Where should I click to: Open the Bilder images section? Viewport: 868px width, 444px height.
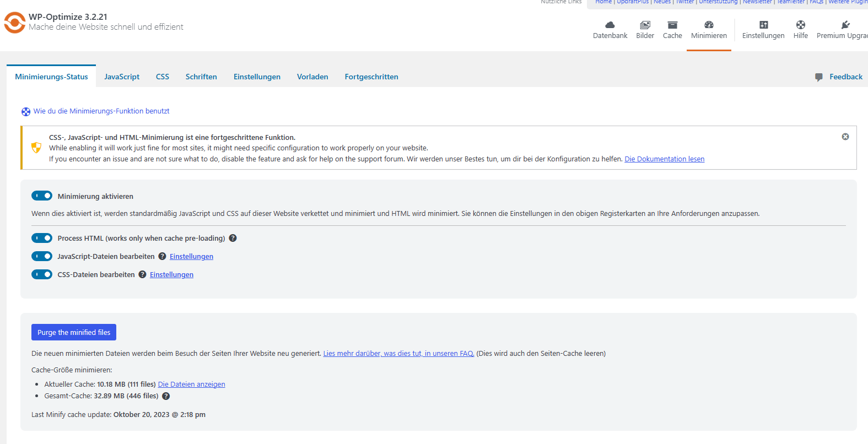coord(645,25)
